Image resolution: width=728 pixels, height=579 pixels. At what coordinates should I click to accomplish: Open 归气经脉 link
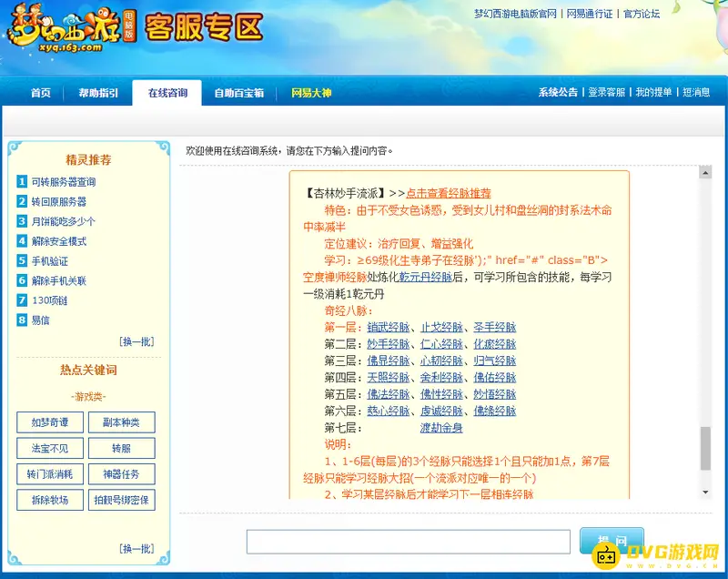[495, 361]
